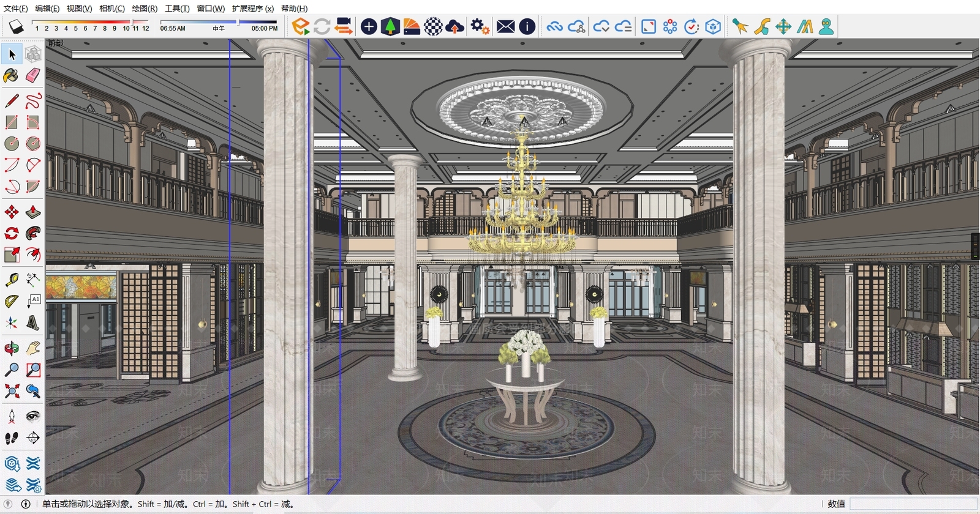Click the dark plus circle icon

(x=369, y=26)
